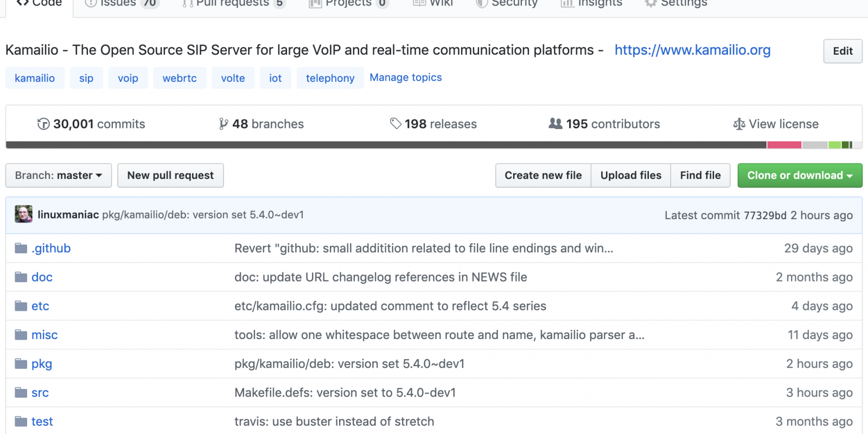Select the telephony topic tag
The height and width of the screenshot is (434, 868).
coord(330,78)
